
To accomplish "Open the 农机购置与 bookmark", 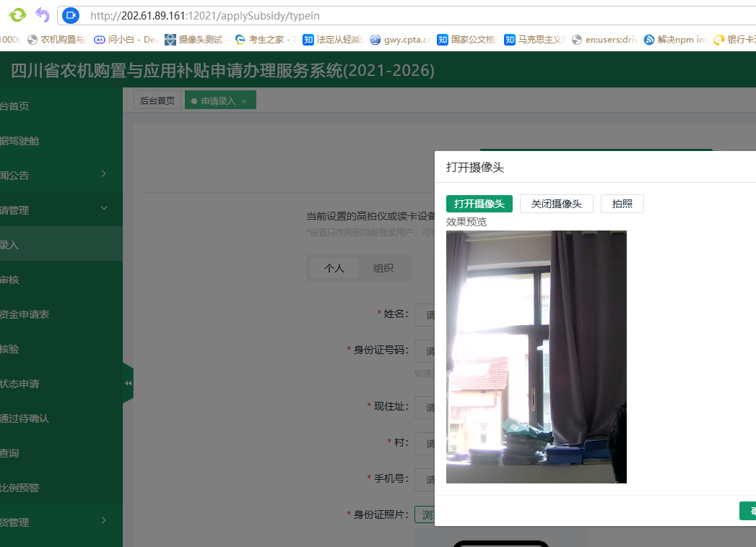I will [x=57, y=40].
